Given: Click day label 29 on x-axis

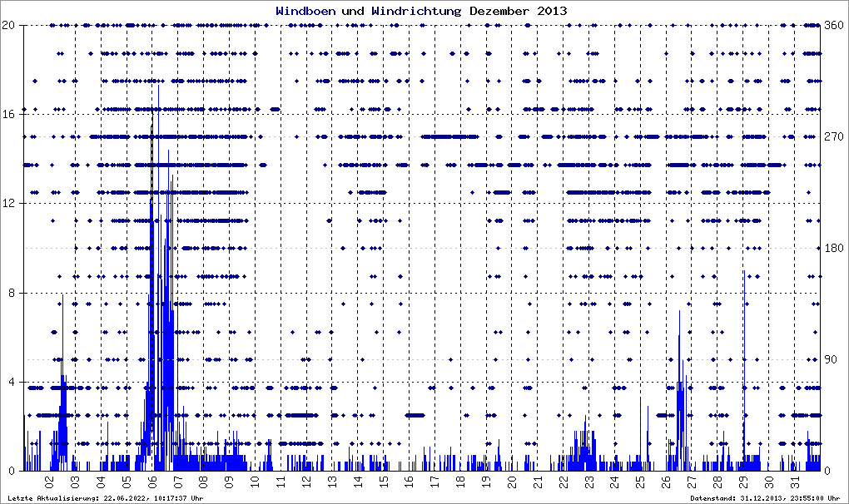Looking at the screenshot, I should tap(743, 482).
